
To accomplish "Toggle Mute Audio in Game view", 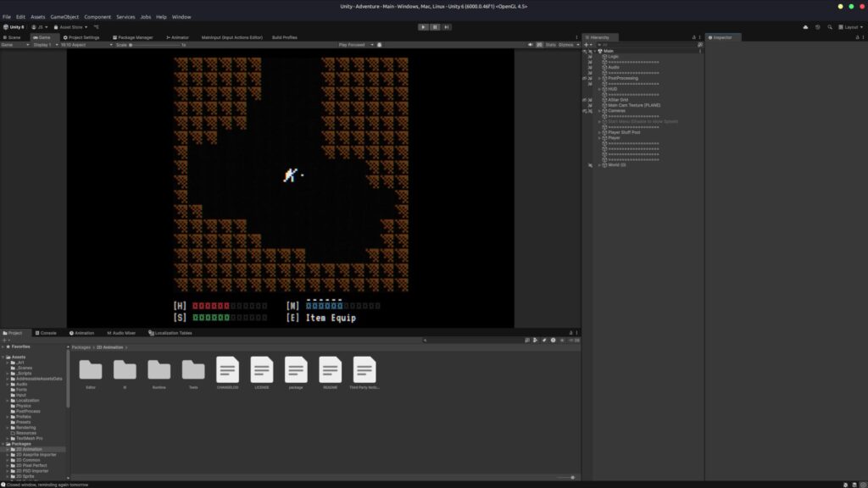I will pos(531,45).
